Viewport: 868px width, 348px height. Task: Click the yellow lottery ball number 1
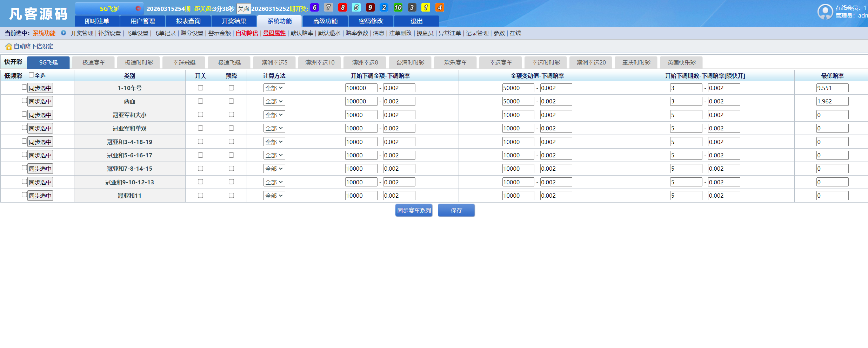tap(426, 7)
